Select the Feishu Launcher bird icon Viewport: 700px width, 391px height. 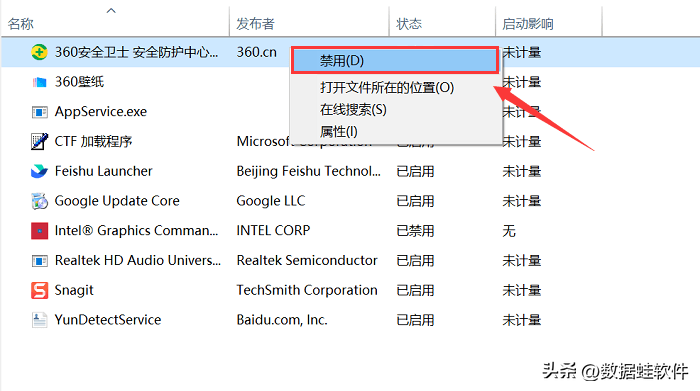pyautogui.click(x=39, y=171)
